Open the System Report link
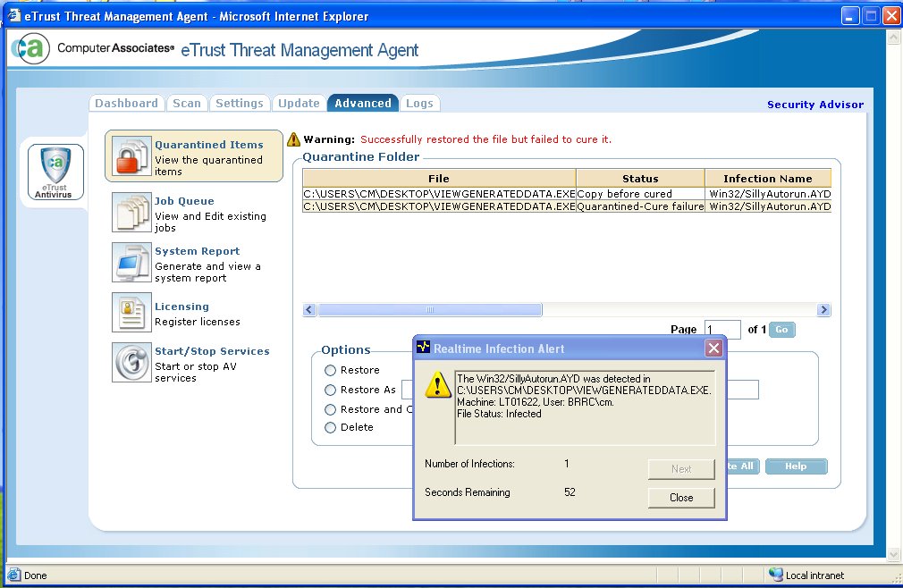 [197, 251]
